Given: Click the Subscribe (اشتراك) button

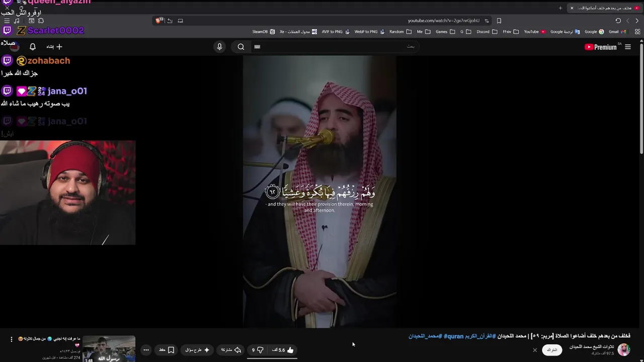Looking at the screenshot, I should [552, 350].
